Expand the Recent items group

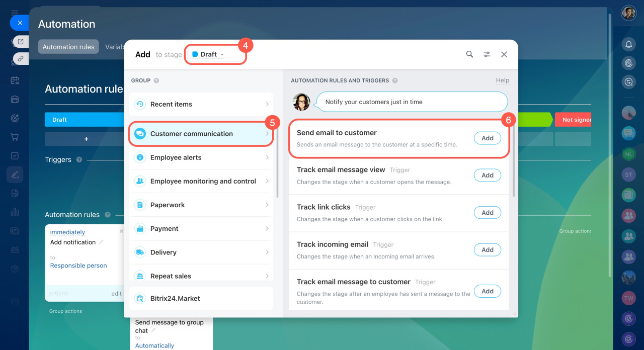(201, 104)
